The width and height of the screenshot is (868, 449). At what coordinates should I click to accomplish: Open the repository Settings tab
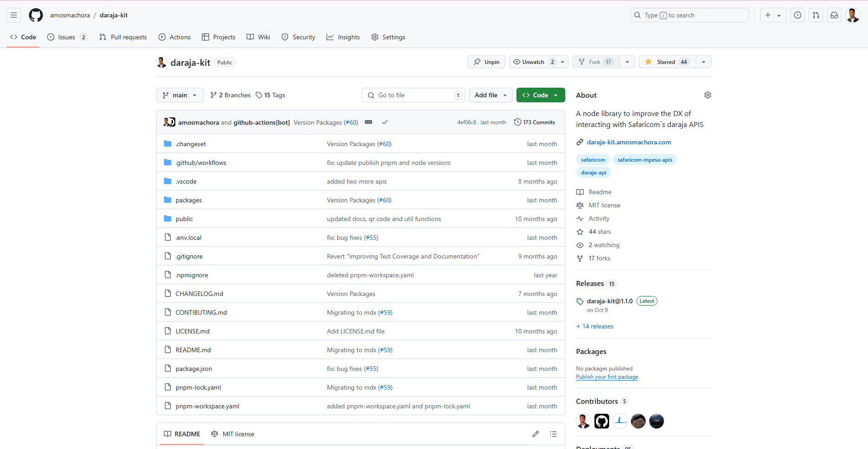[x=389, y=37]
